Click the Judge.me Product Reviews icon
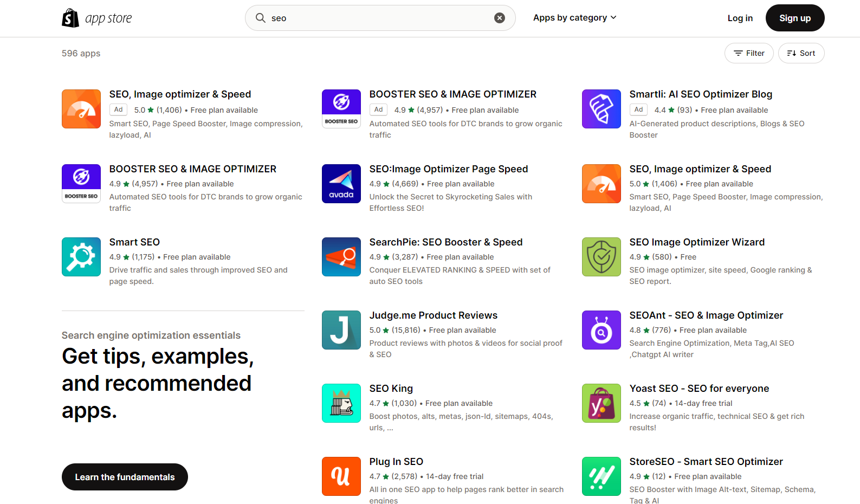This screenshot has width=860, height=504. point(341,330)
